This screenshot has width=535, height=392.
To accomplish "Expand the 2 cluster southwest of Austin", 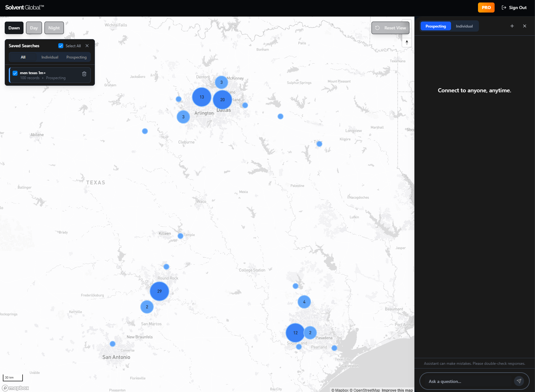I will coord(147,307).
